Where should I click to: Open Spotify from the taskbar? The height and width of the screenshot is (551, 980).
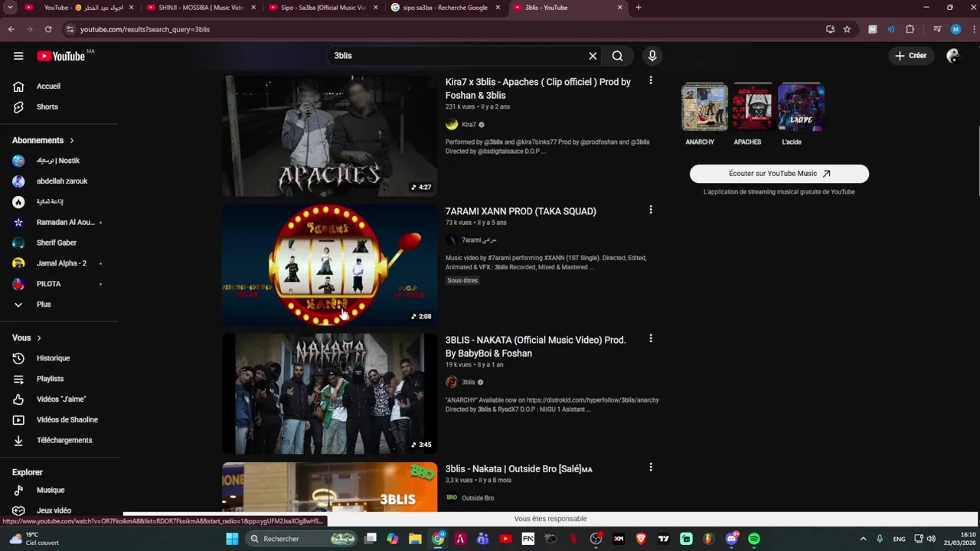pyautogui.click(x=754, y=539)
